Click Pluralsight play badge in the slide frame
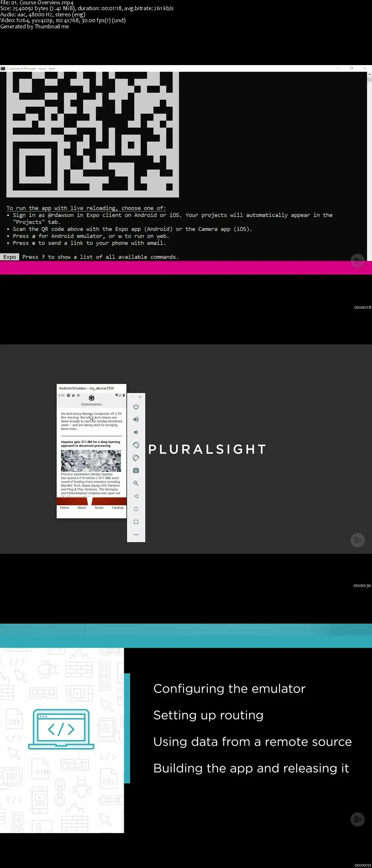372x868 pixels. pos(357,819)
